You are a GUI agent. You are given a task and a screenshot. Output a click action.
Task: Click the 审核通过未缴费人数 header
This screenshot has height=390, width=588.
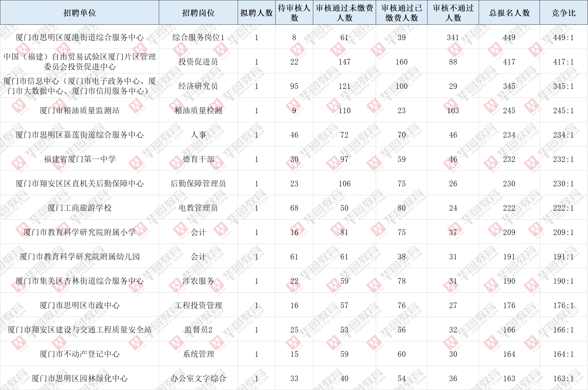pyautogui.click(x=344, y=12)
